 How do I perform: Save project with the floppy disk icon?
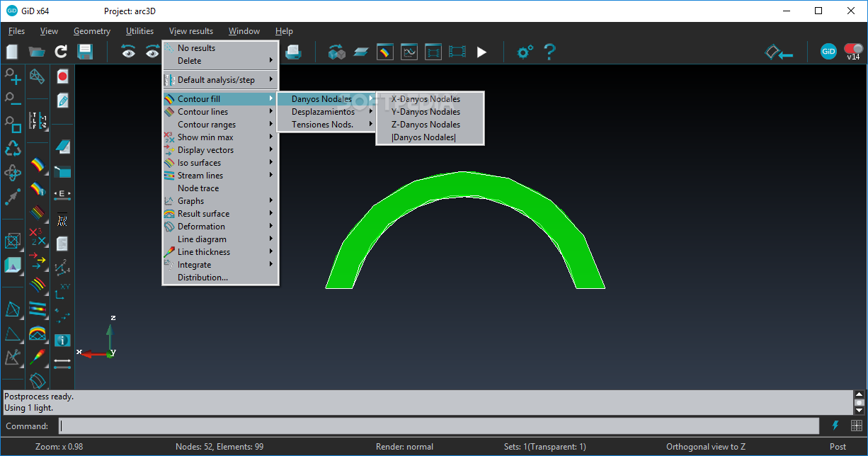[x=85, y=52]
